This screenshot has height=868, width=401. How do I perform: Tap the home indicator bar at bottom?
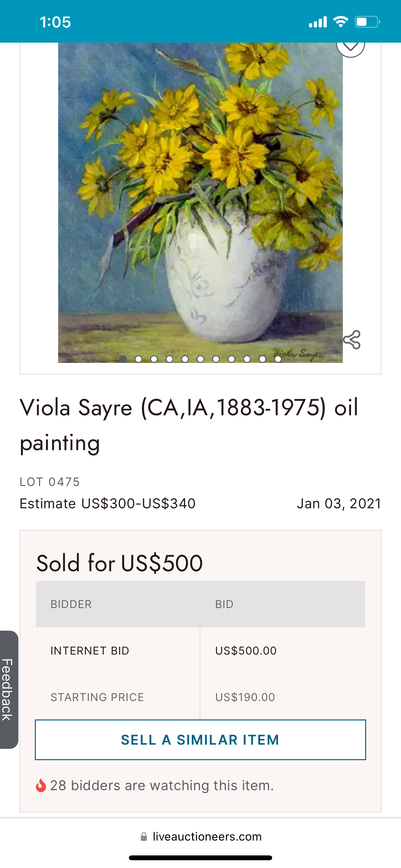click(200, 858)
